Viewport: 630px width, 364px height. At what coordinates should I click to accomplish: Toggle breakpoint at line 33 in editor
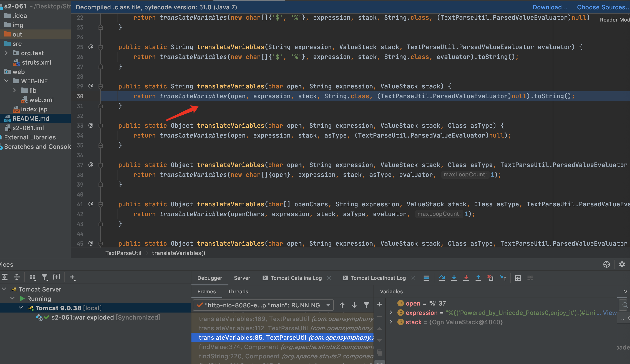click(x=80, y=125)
